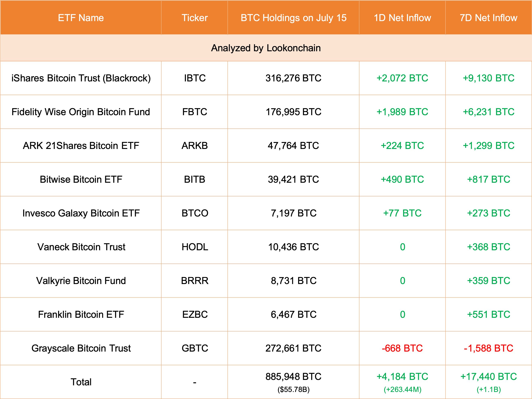Screen dimensions: 532x399
Task: Click the Ticker column header
Action: [194, 18]
